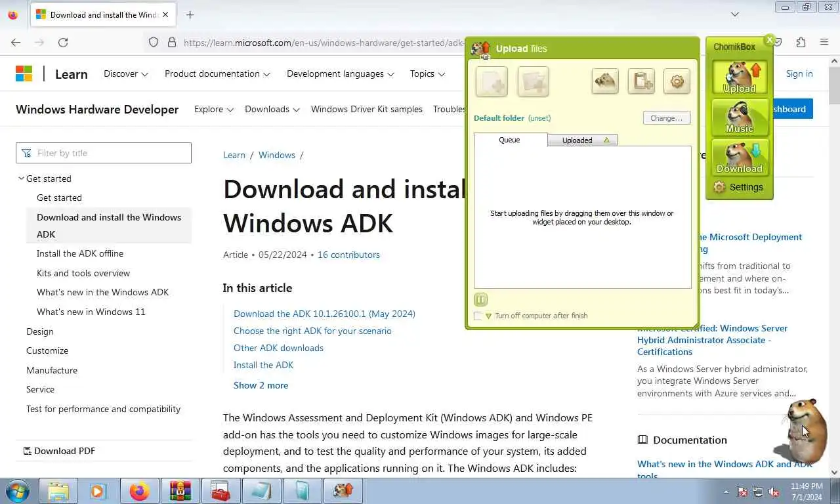Click the add files icon in Upload window
The image size is (840, 504).
click(x=492, y=81)
